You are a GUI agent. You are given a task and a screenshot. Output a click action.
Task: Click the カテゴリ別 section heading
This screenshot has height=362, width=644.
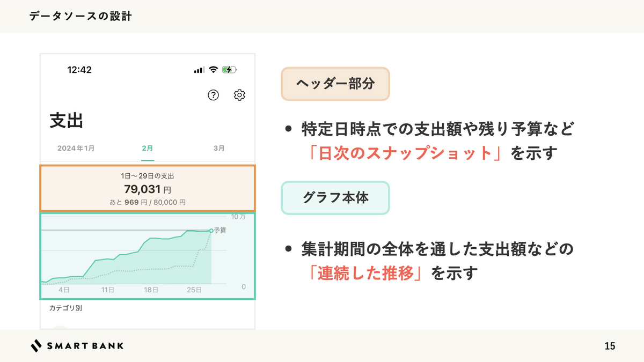click(x=65, y=308)
